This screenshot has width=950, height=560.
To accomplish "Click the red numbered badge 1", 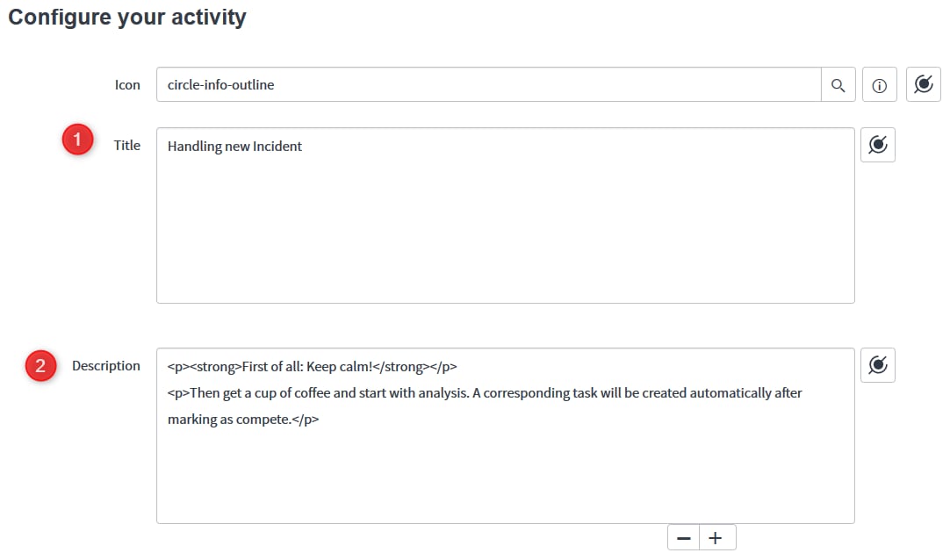I will tap(77, 139).
